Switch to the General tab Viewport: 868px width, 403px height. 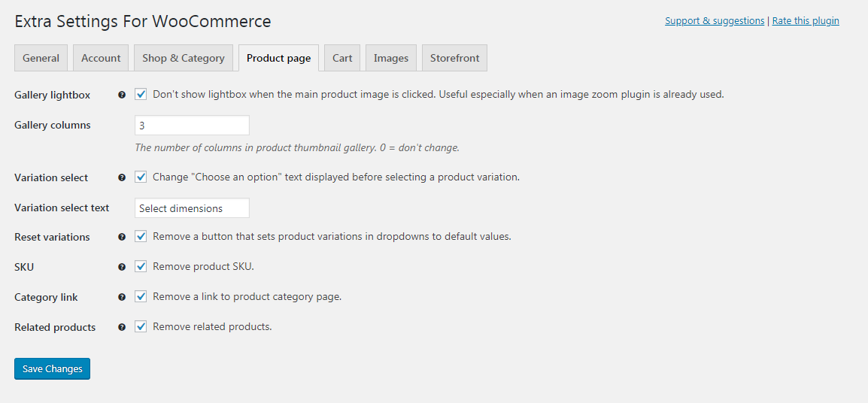(41, 58)
